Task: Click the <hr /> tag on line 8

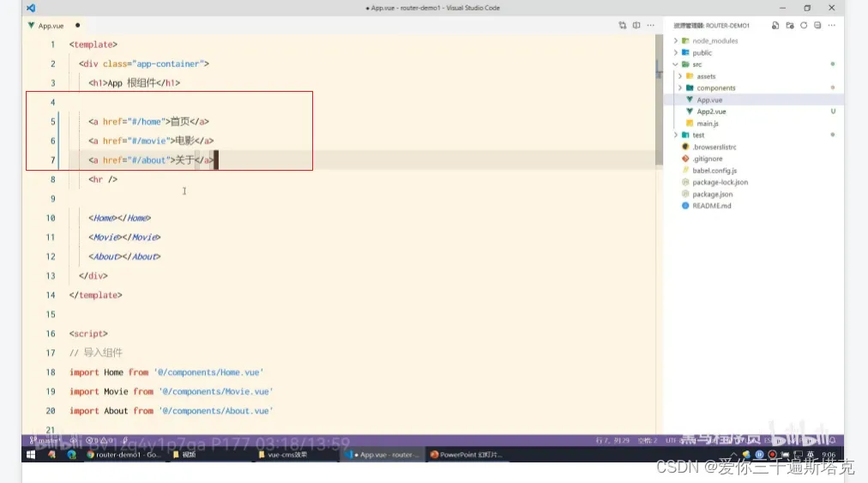Action: pyautogui.click(x=103, y=179)
